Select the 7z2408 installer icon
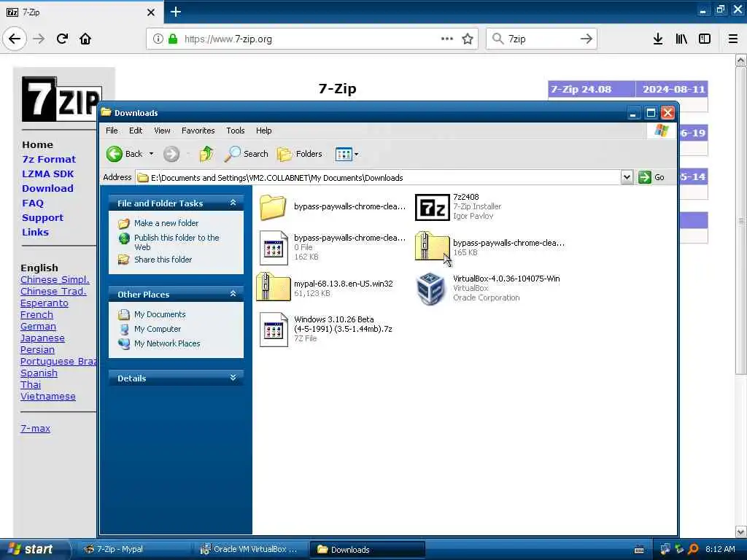 coord(432,207)
